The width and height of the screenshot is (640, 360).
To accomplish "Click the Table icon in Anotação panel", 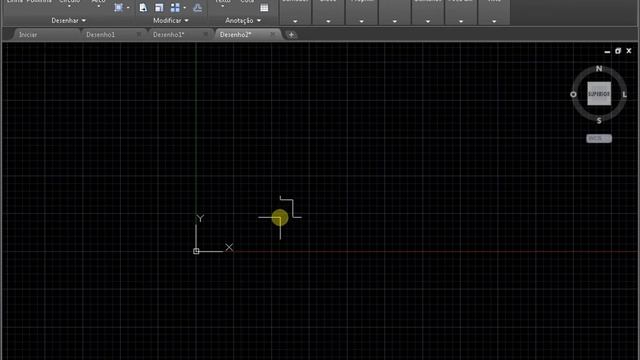I will 264,8.
